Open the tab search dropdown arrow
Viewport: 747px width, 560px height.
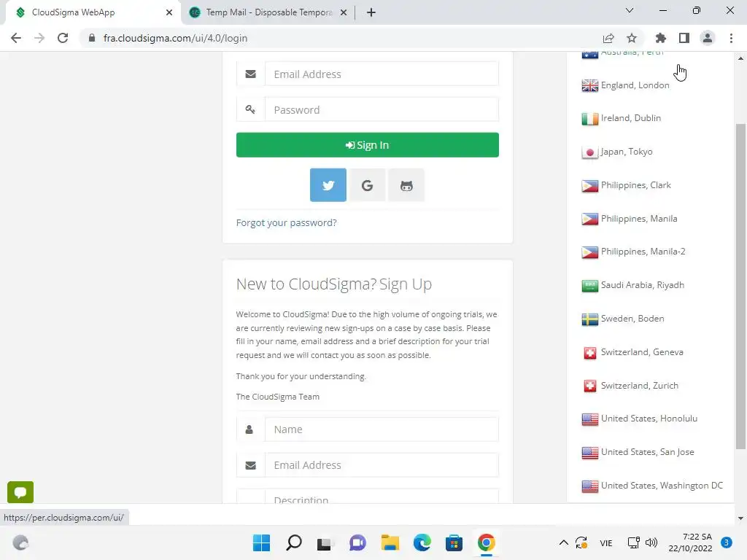630,10
